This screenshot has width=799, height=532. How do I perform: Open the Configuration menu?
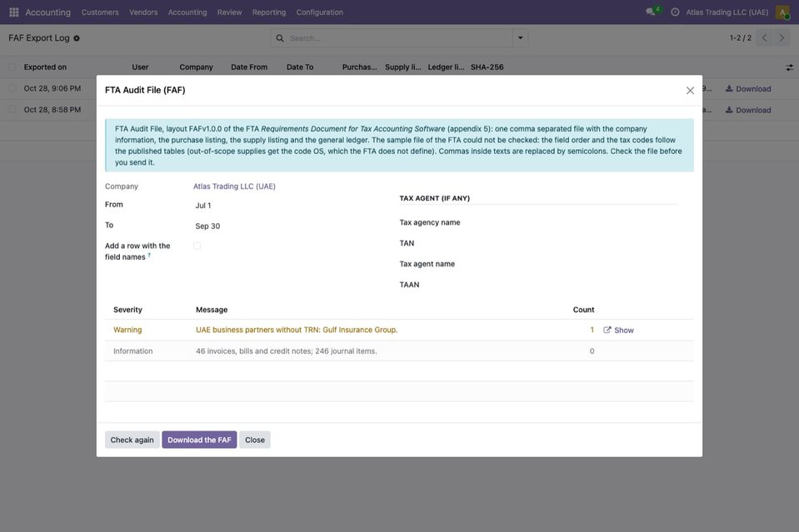point(319,12)
